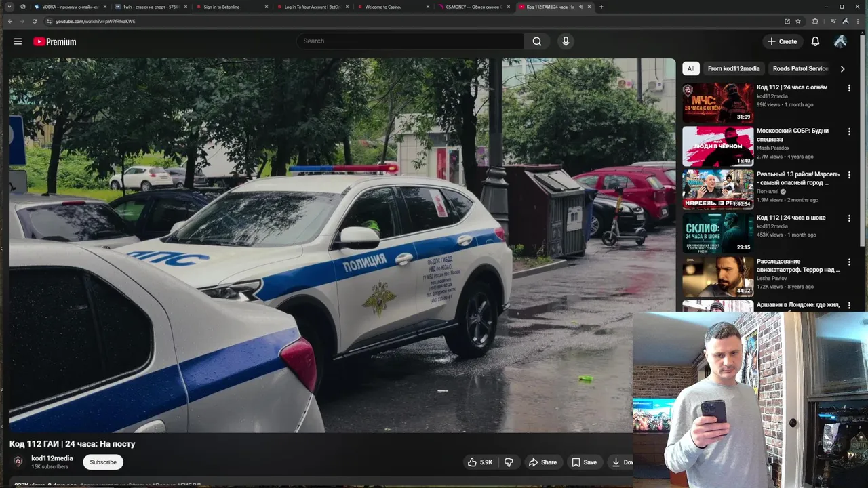Click '15K subscribers' text
The image size is (868, 488).
50,467
